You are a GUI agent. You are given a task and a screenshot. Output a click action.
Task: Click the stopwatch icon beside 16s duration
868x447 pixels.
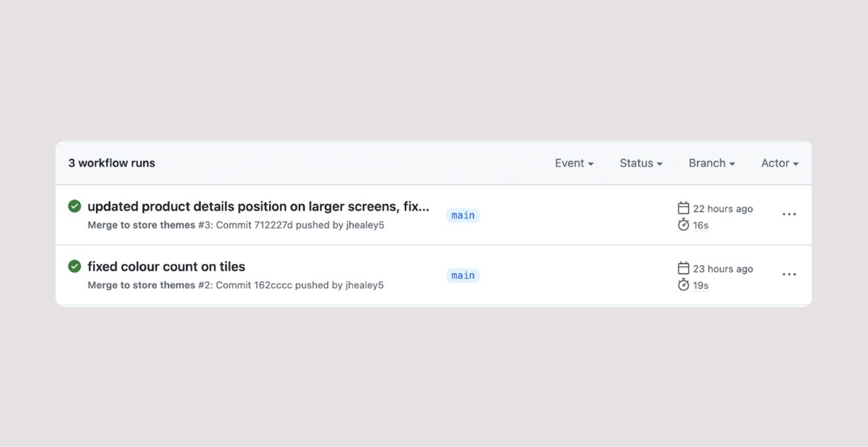point(683,225)
